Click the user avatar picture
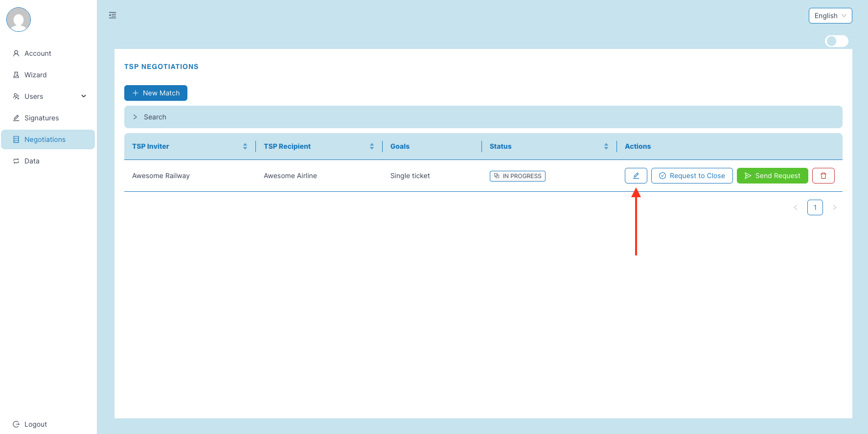Screen dimensions: 868x434 (x=19, y=20)
